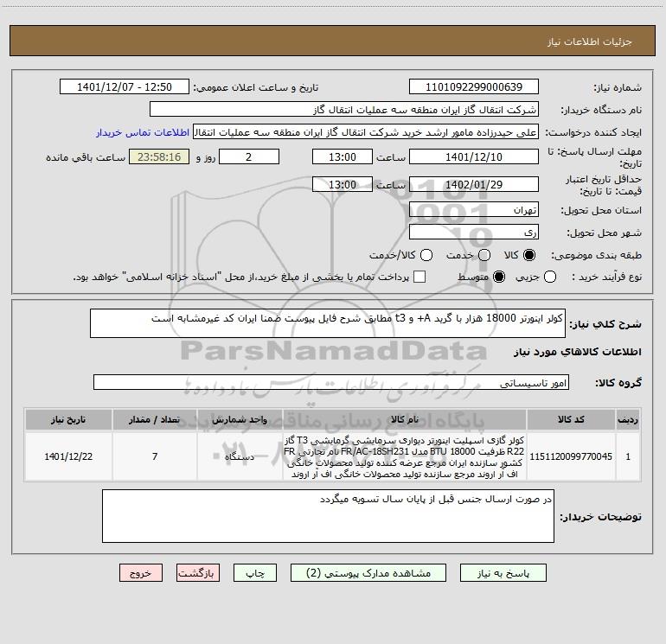
Task: Click the product name cell کولر گازی اسپلیت
Action: (405, 456)
